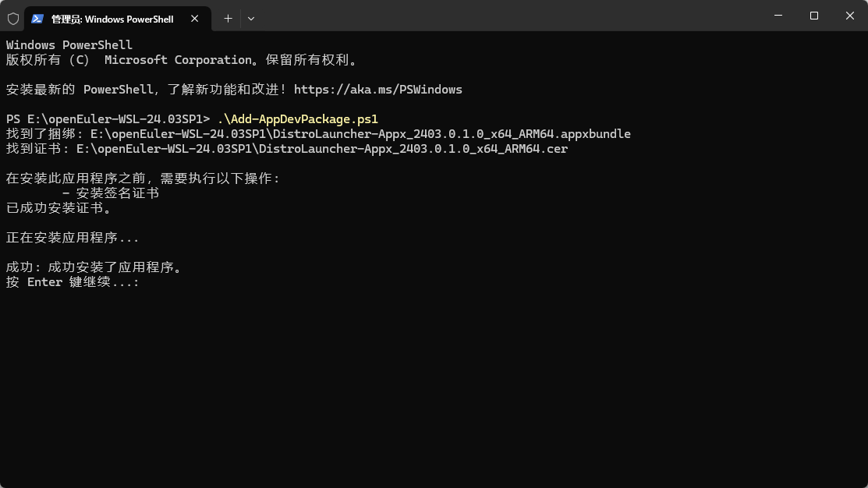Click the 已成功安装证书 line

pos(58,208)
